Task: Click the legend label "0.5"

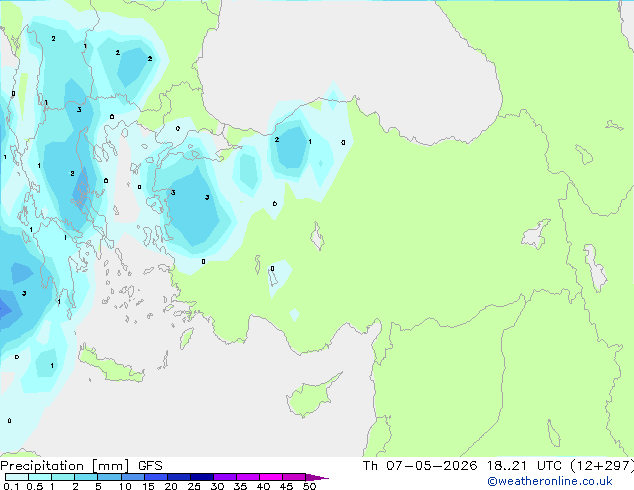Action: [34, 486]
